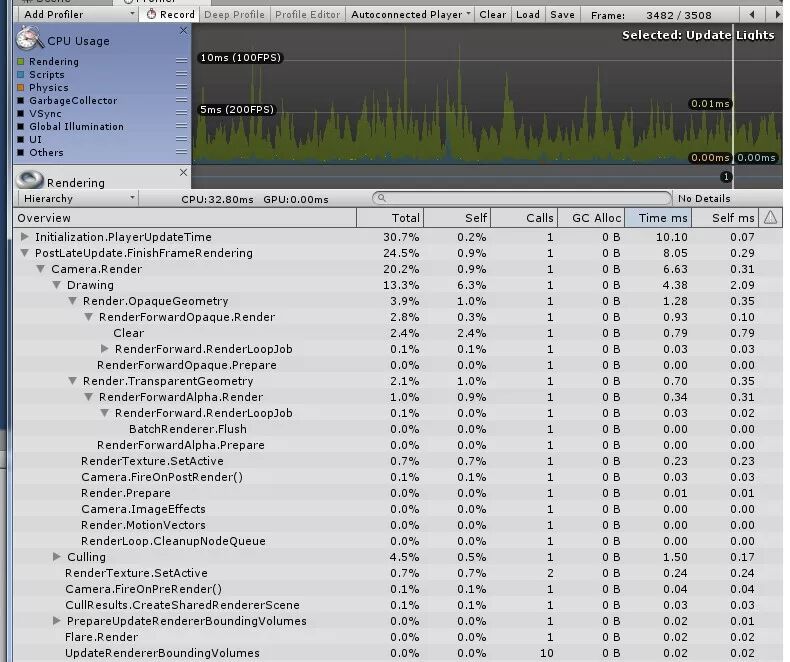Grab the UI category reorder handle
Viewport: 790px width, 662px height.
pos(181,139)
